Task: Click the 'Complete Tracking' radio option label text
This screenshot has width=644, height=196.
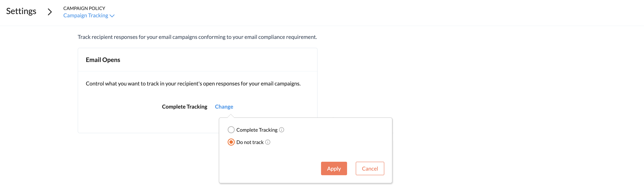Action: tap(257, 130)
